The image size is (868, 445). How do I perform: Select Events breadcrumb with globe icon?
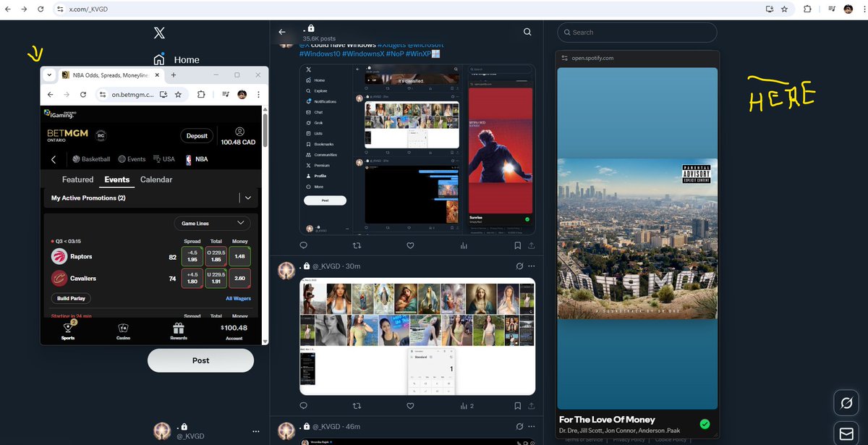click(x=132, y=159)
